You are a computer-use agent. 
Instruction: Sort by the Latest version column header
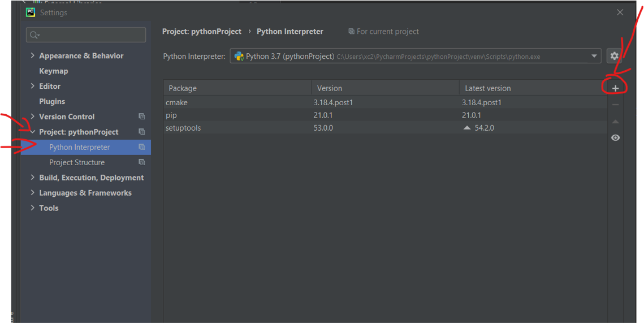(x=533, y=88)
